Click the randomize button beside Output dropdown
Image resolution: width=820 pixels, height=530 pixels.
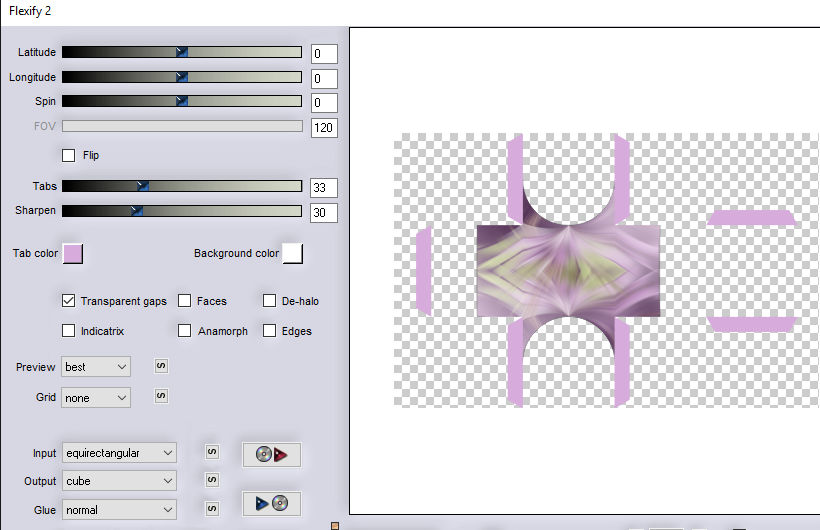(212, 479)
